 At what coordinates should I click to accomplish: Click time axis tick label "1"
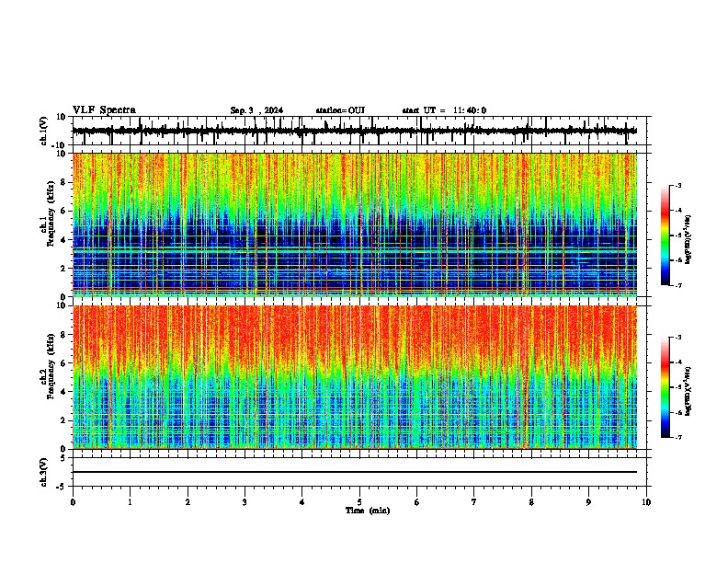(x=130, y=502)
